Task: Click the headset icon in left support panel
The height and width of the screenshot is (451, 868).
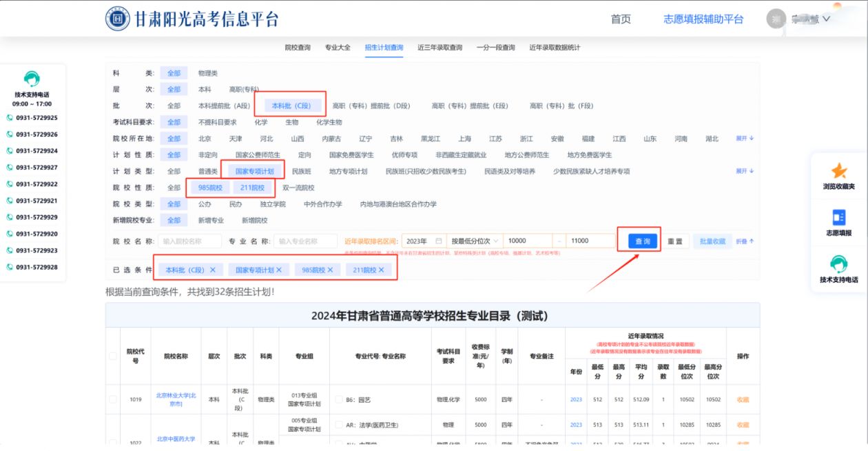Action: [x=32, y=79]
